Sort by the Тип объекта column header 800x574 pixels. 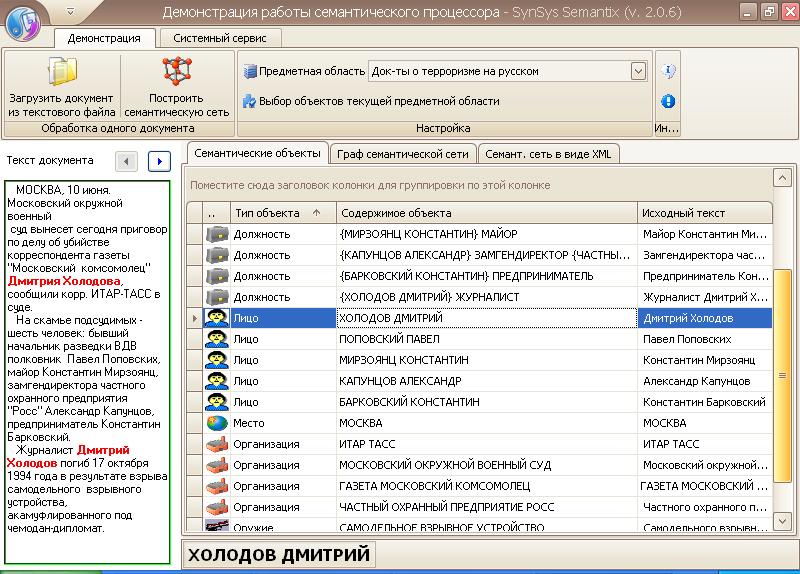(x=283, y=213)
